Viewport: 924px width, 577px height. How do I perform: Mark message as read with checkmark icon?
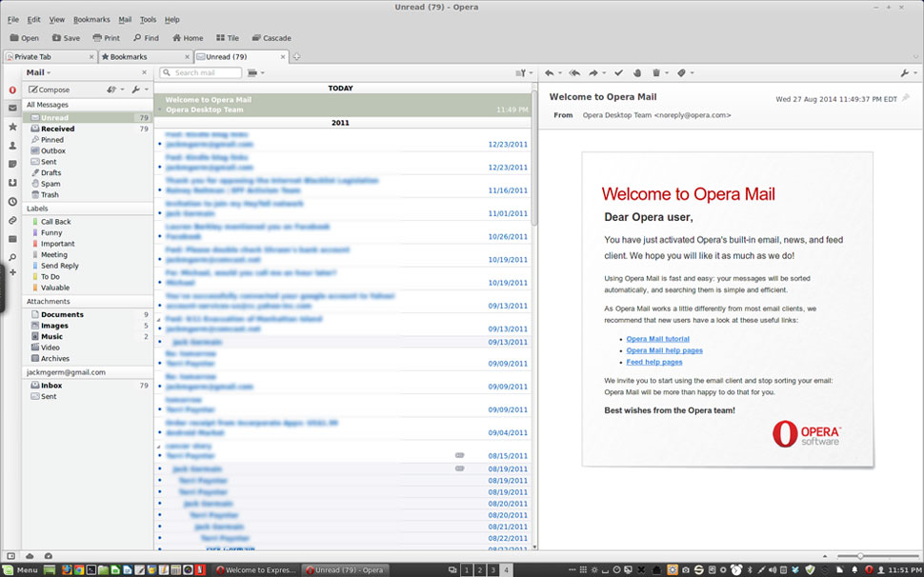pos(619,73)
